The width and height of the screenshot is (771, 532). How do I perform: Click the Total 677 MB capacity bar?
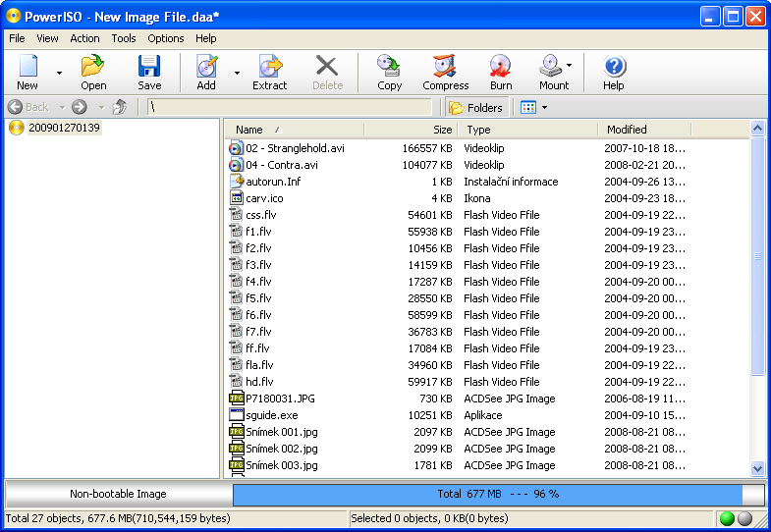coord(497,494)
